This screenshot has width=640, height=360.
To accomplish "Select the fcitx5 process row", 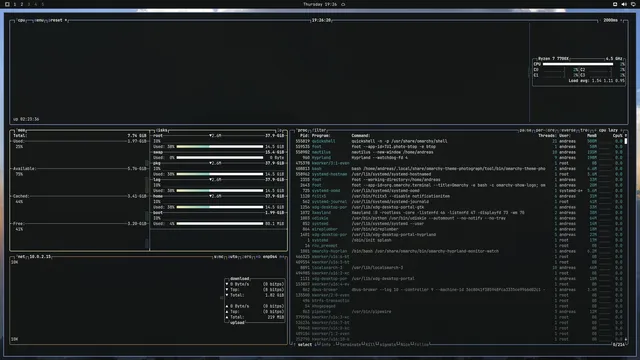I will click(459, 196).
